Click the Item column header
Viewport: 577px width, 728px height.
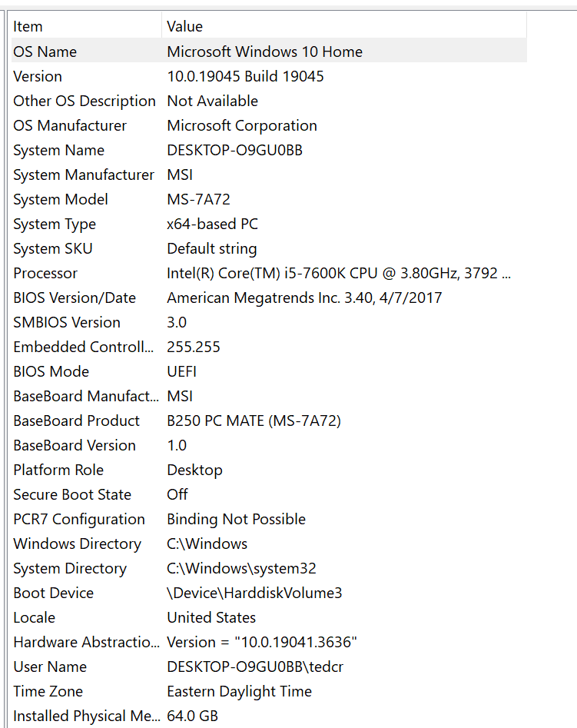86,26
